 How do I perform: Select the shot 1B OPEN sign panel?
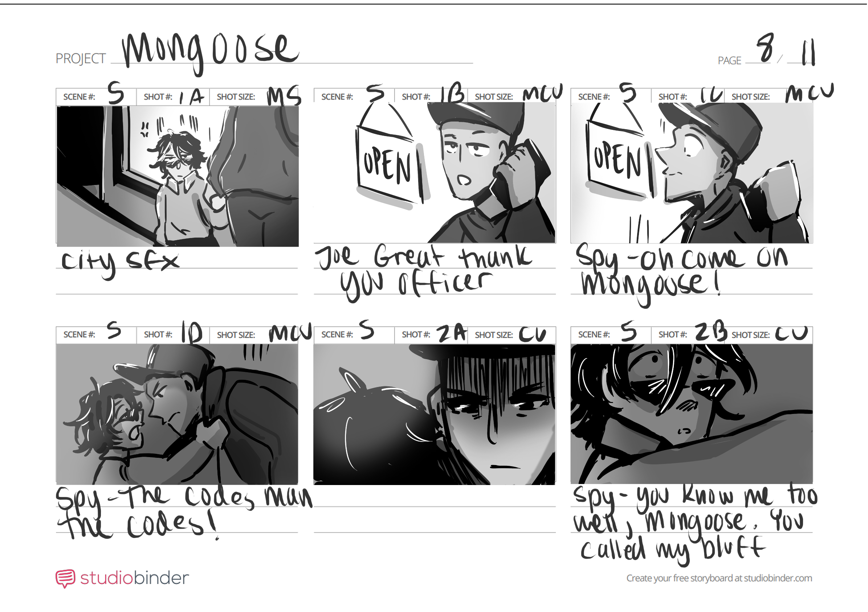tap(435, 173)
